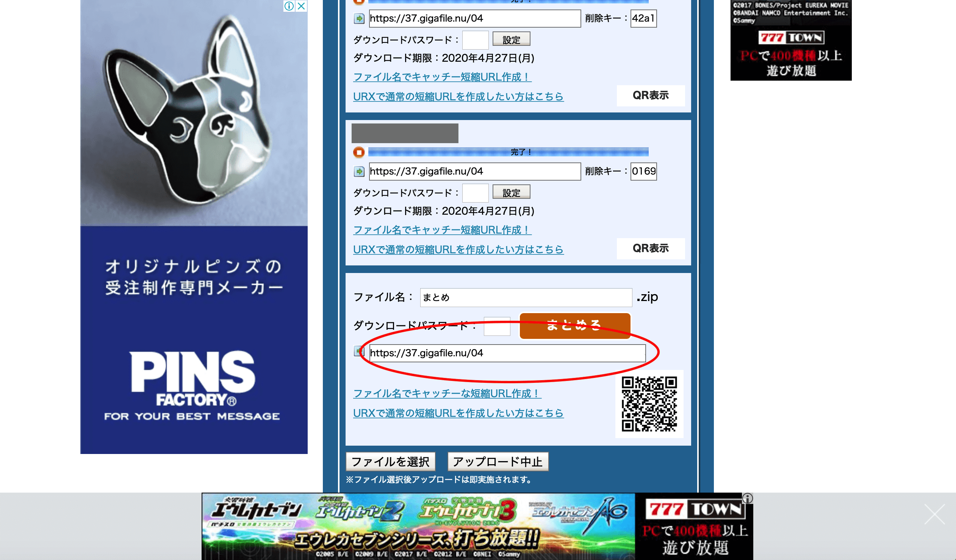956x560 pixels.
Task: Click the checkbox left of second URL field
Action: pyautogui.click(x=360, y=171)
